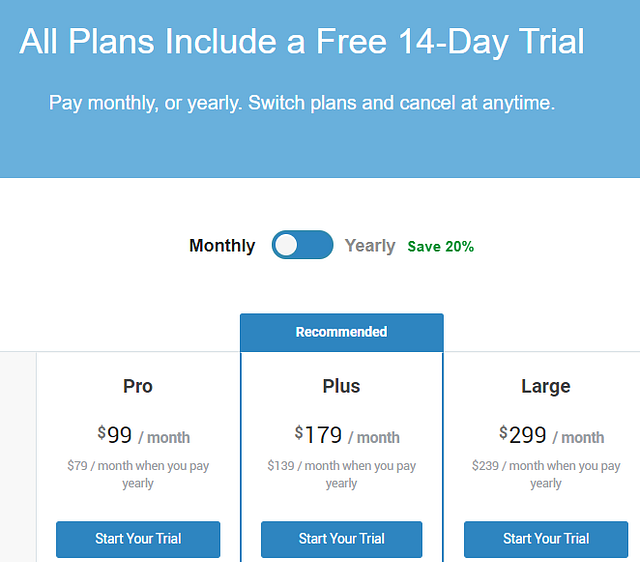Toggle the Monthly/Yearly billing switch
640x562 pixels.
coord(302,245)
